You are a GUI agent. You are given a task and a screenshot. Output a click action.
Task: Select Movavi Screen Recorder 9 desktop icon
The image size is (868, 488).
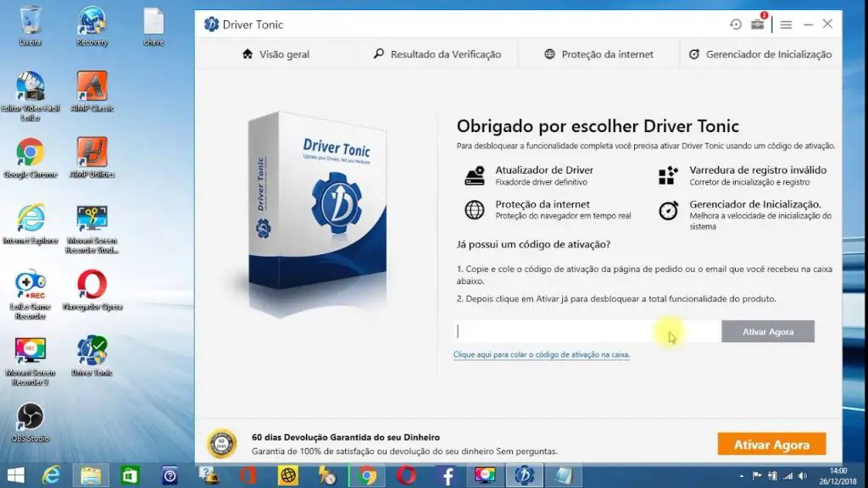coord(30,361)
